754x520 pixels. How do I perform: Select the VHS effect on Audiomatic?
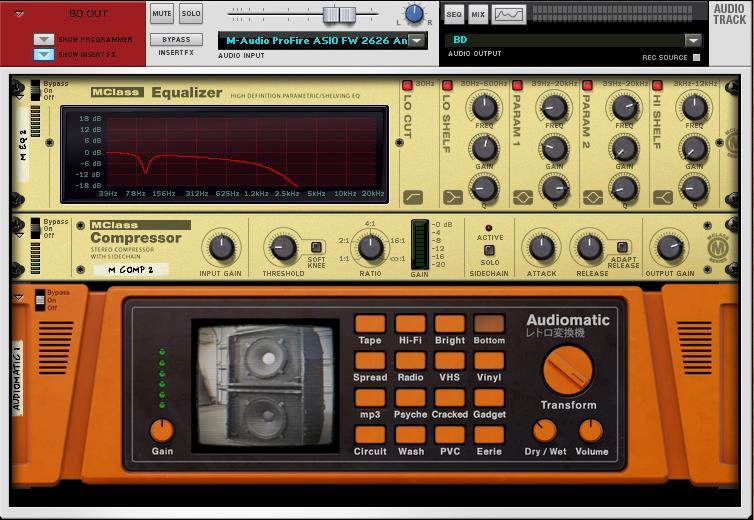[450, 361]
